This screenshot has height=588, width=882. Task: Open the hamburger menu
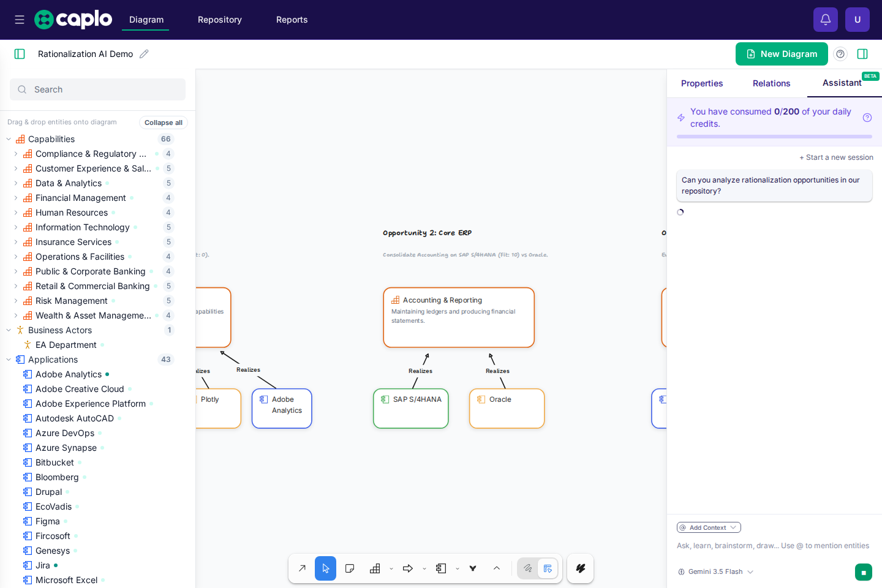coord(20,20)
